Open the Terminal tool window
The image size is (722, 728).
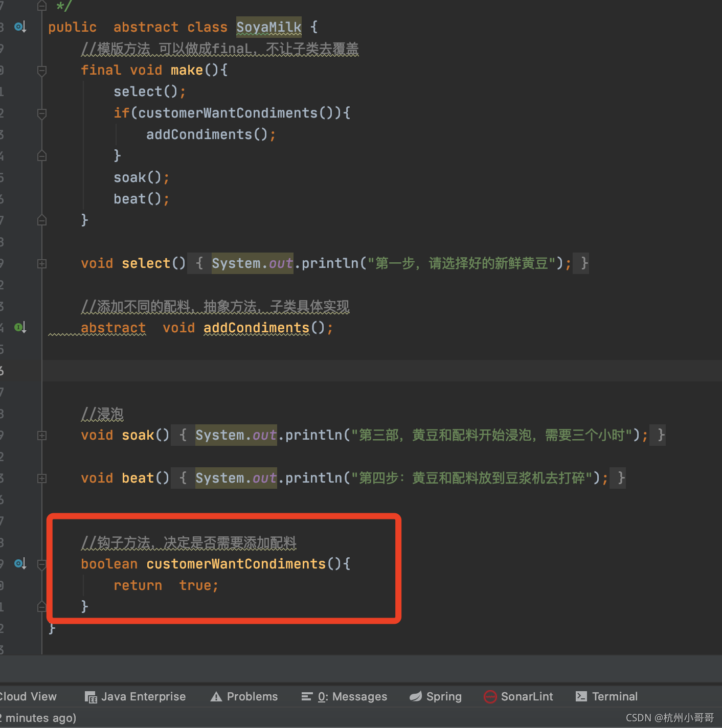coord(606,696)
